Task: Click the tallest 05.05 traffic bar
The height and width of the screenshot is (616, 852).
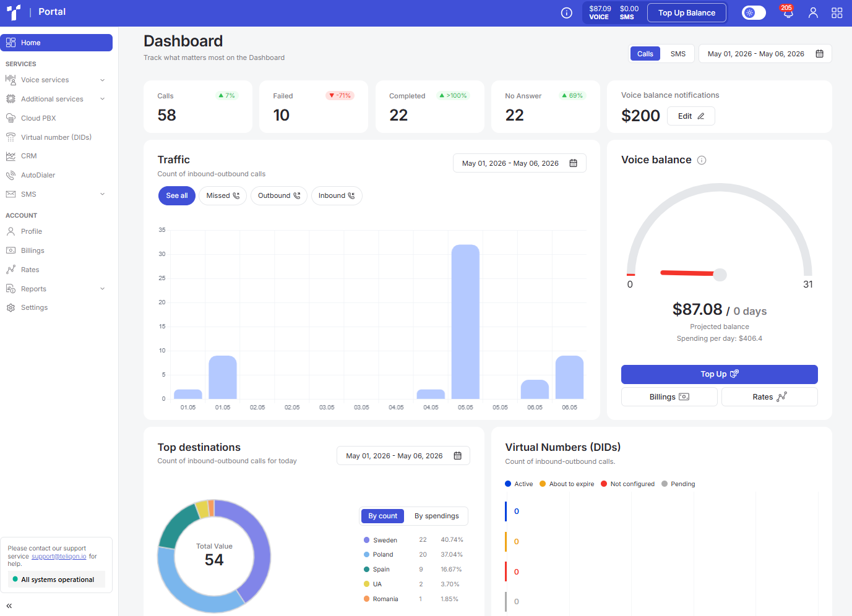Action: pos(465,322)
